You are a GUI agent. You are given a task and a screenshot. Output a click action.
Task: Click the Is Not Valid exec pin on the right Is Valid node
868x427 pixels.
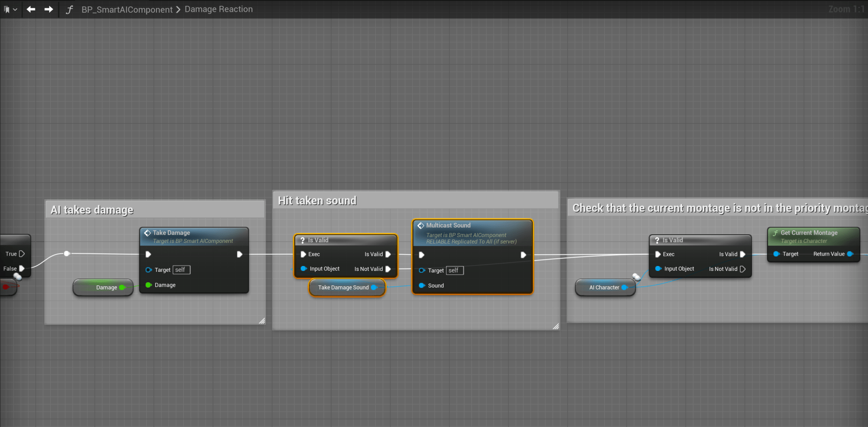click(x=742, y=269)
